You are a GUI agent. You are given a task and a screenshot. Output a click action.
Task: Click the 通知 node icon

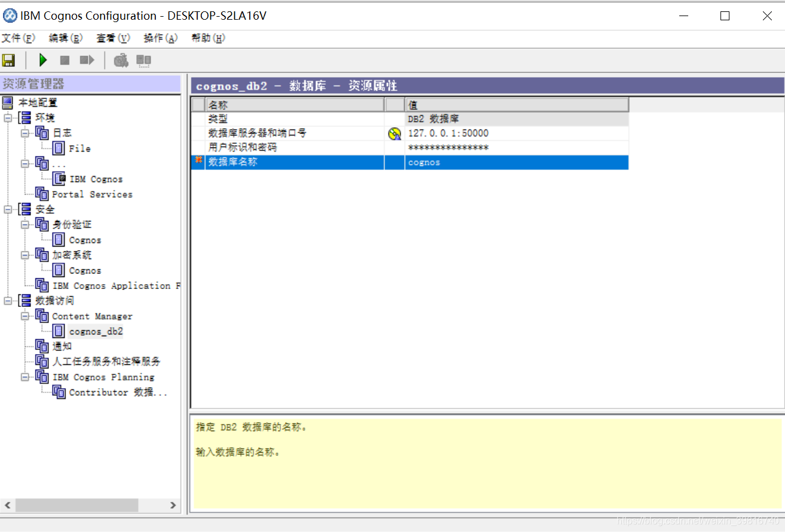click(x=42, y=346)
